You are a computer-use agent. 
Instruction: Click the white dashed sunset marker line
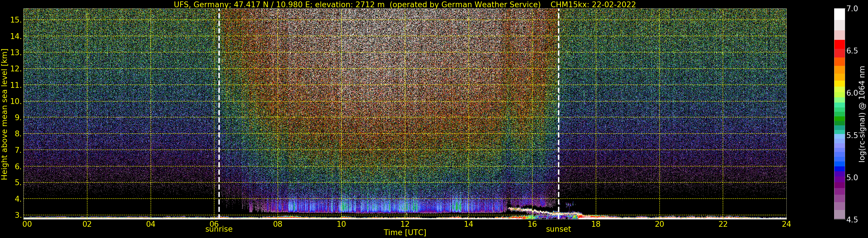coord(558,114)
